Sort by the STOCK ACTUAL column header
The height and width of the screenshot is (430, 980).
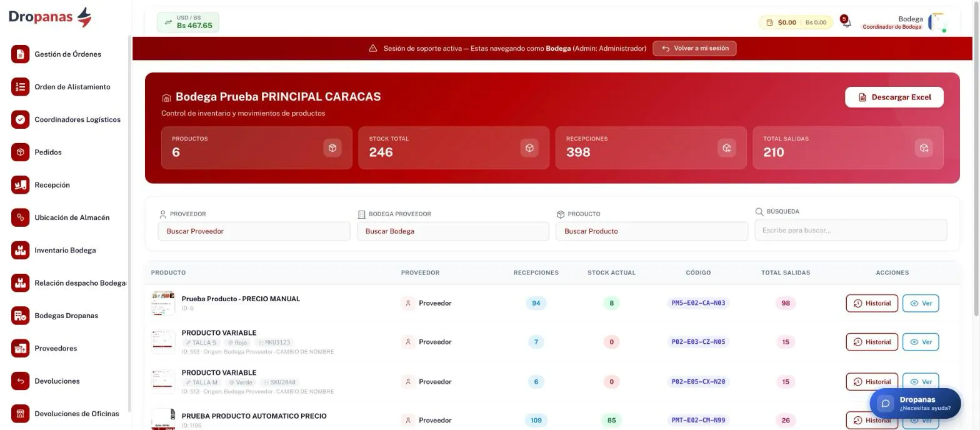[611, 273]
